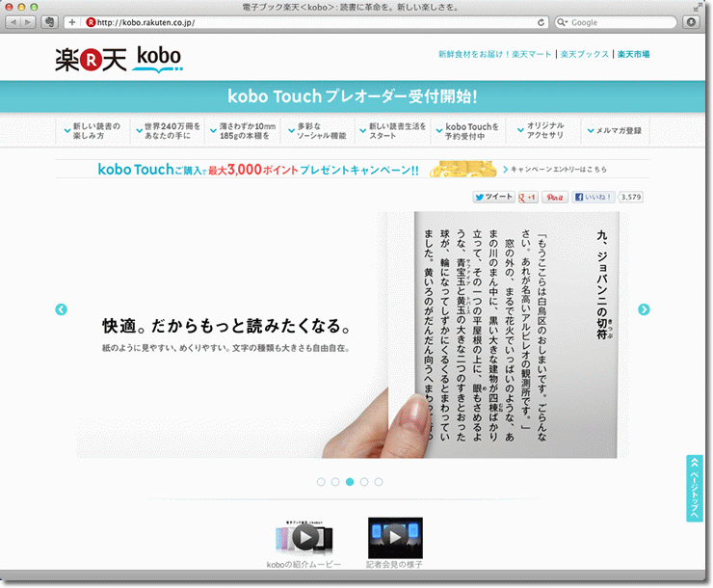Click the yellow minimize window button
The height and width of the screenshot is (588, 713).
[21, 7]
